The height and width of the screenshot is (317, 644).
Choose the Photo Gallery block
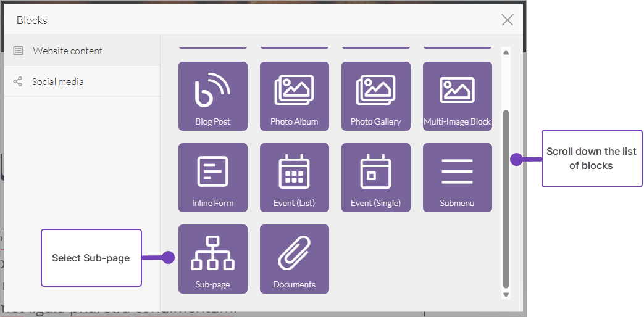[375, 96]
